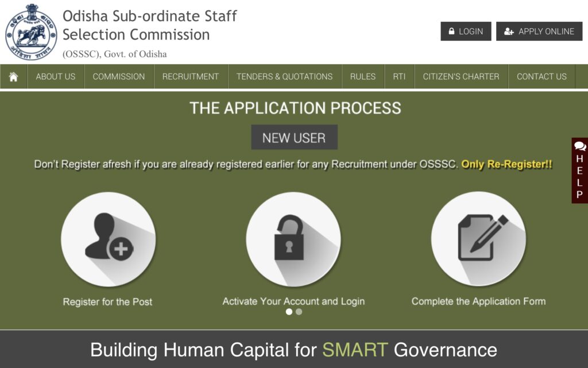Click the Register for the Post icon

point(109,239)
